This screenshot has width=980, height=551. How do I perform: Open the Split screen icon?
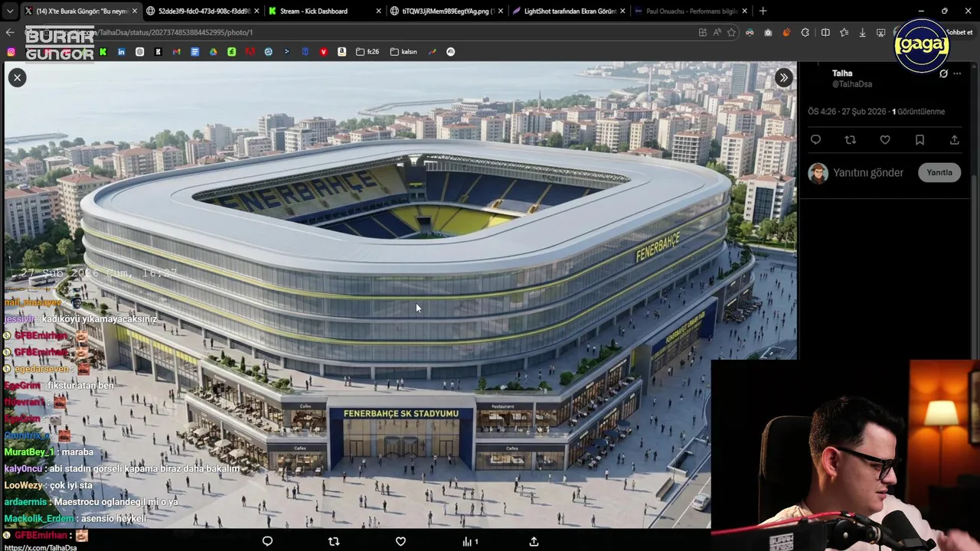tap(825, 32)
